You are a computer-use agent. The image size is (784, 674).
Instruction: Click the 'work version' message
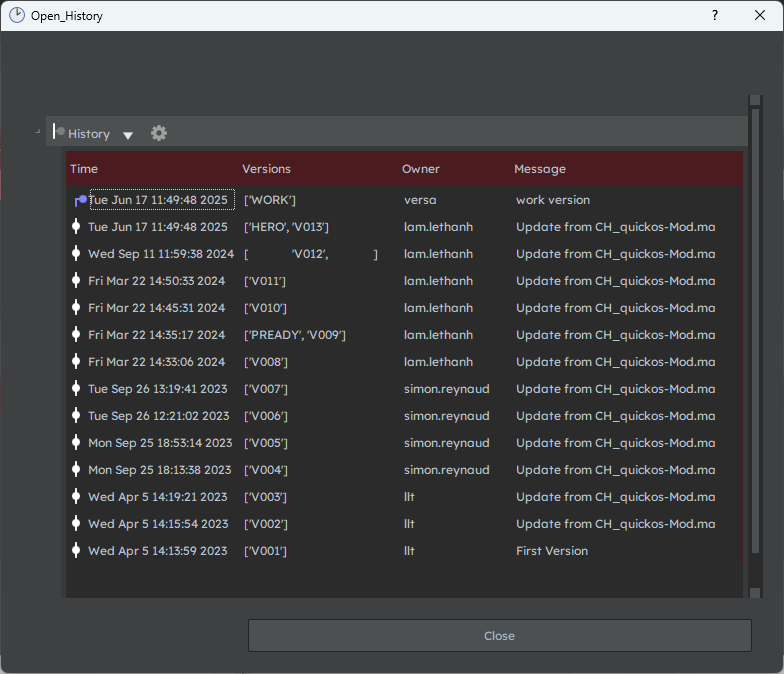click(x=553, y=200)
